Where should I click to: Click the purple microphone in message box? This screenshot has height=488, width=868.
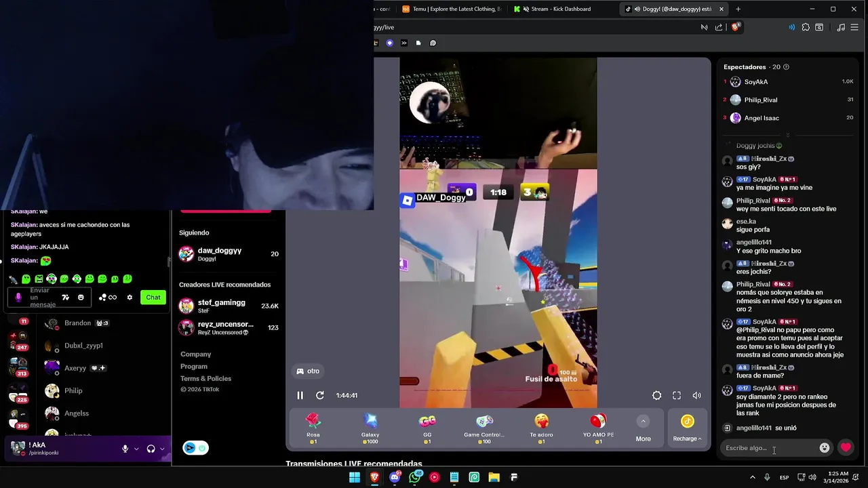[18, 298]
